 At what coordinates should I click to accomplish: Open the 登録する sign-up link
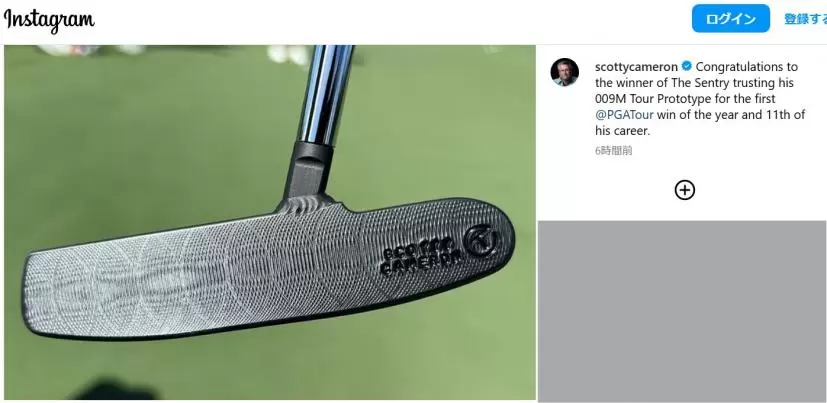click(805, 19)
